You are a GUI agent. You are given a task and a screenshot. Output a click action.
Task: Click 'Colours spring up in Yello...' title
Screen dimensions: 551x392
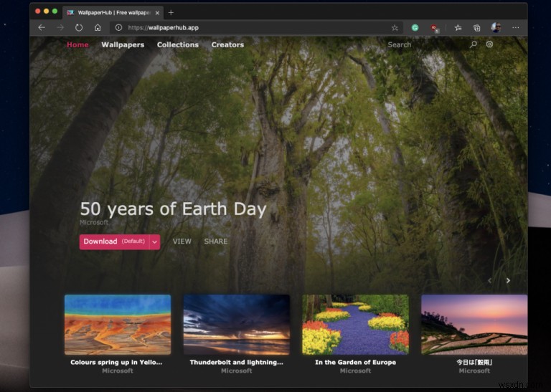pos(116,362)
